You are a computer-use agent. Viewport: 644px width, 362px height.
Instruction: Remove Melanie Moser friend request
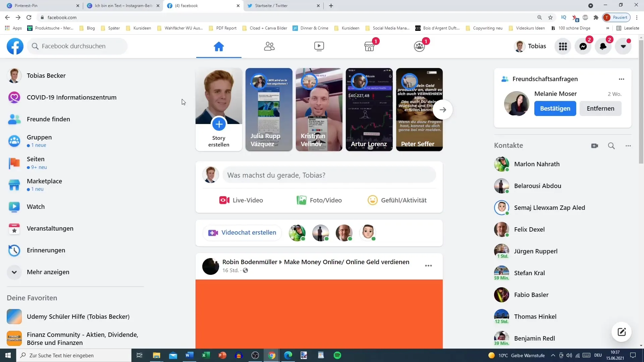tap(600, 109)
